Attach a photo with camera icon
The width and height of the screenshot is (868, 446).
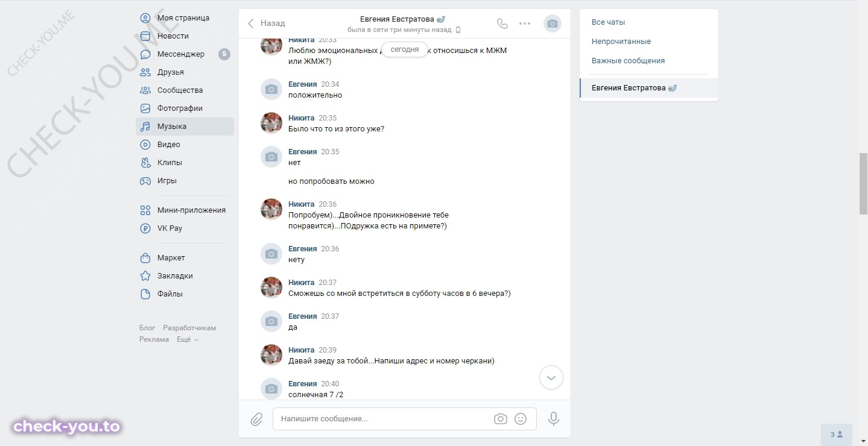(500, 419)
